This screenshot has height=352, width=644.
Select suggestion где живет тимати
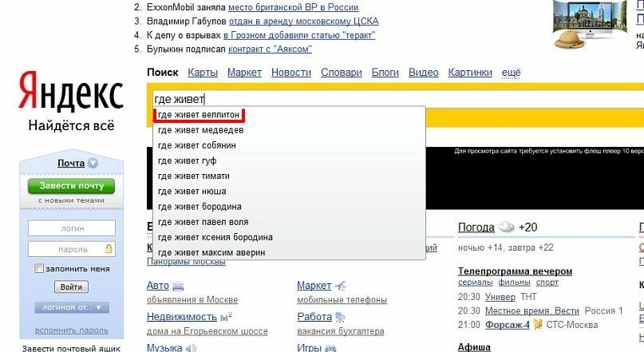289,176
